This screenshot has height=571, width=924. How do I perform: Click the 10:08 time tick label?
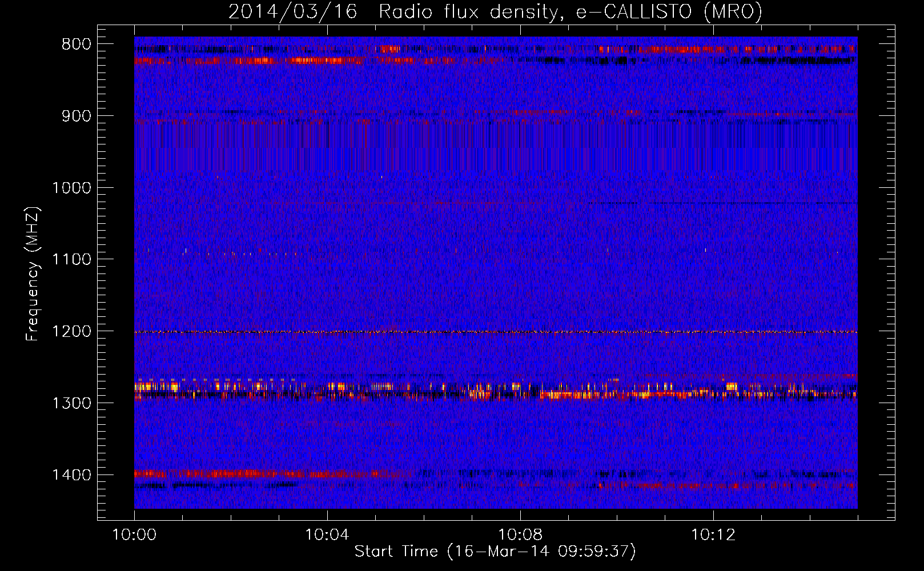pyautogui.click(x=520, y=535)
